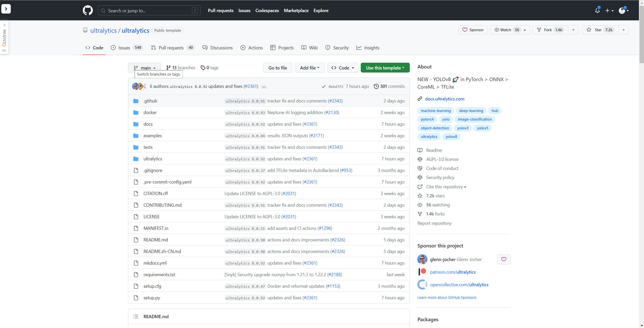This screenshot has width=644, height=328.
Task: Switch to the repository Pull requests tab
Action: tap(173, 48)
